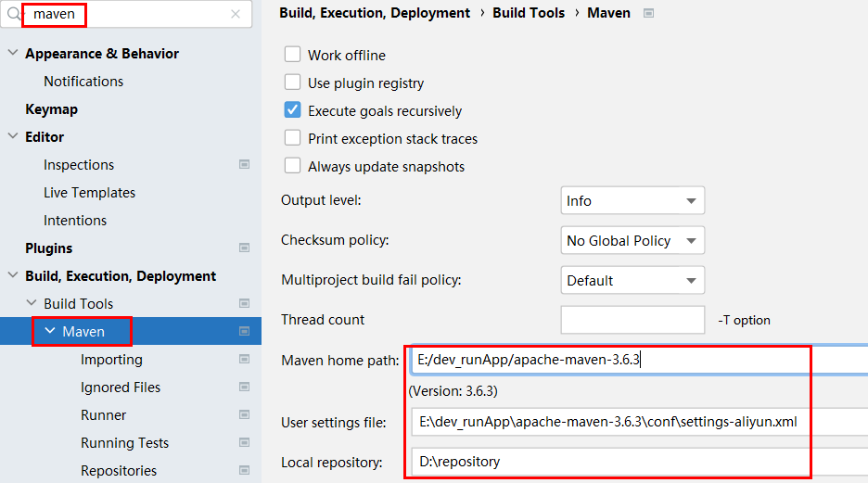Open Keymap settings
This screenshot has width=868, height=483.
[52, 109]
